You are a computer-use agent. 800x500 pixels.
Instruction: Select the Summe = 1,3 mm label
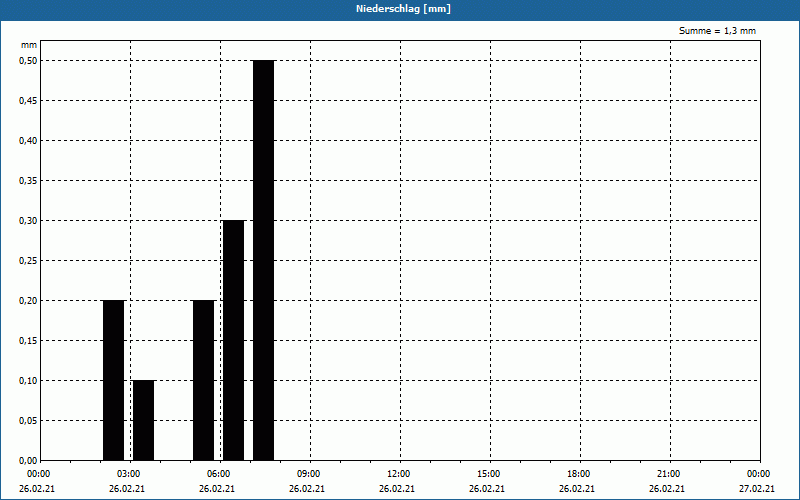[x=717, y=31]
